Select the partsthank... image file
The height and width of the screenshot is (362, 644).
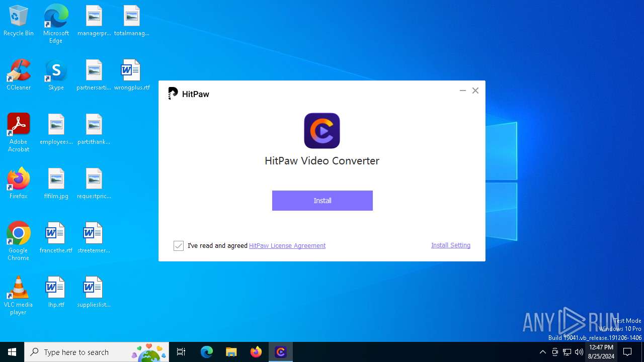[x=94, y=130]
